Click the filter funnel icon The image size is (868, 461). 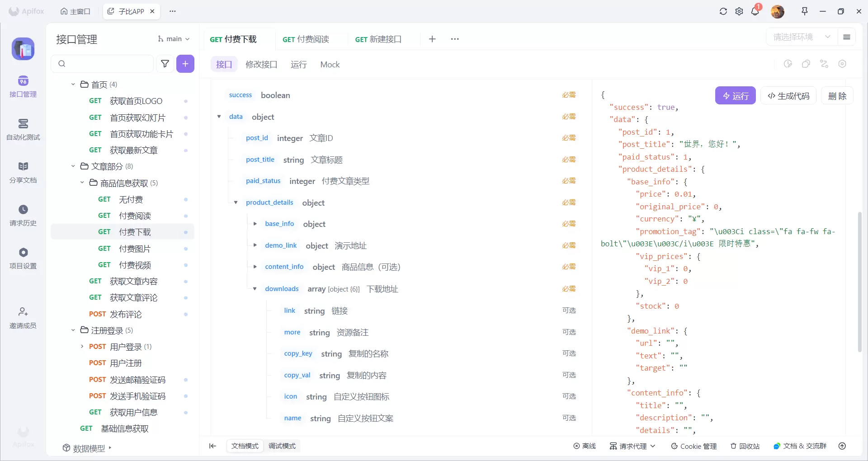point(165,64)
